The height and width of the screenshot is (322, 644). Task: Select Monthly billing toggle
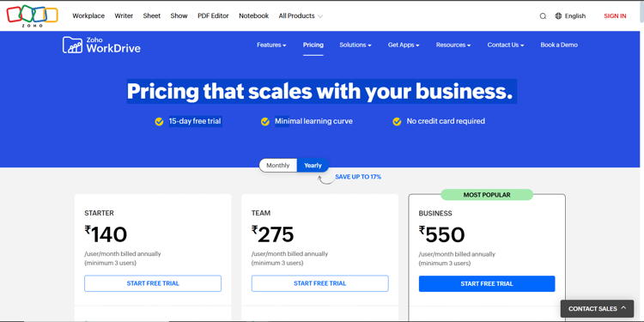tap(278, 166)
